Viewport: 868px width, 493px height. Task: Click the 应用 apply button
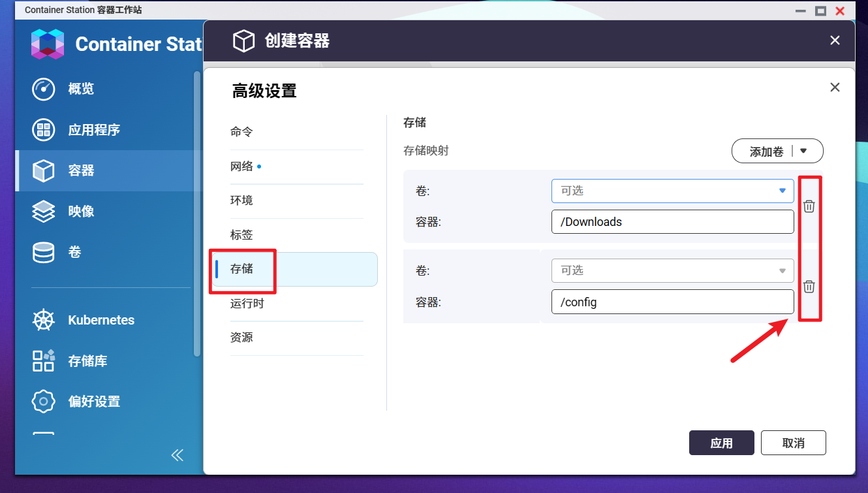(x=722, y=443)
